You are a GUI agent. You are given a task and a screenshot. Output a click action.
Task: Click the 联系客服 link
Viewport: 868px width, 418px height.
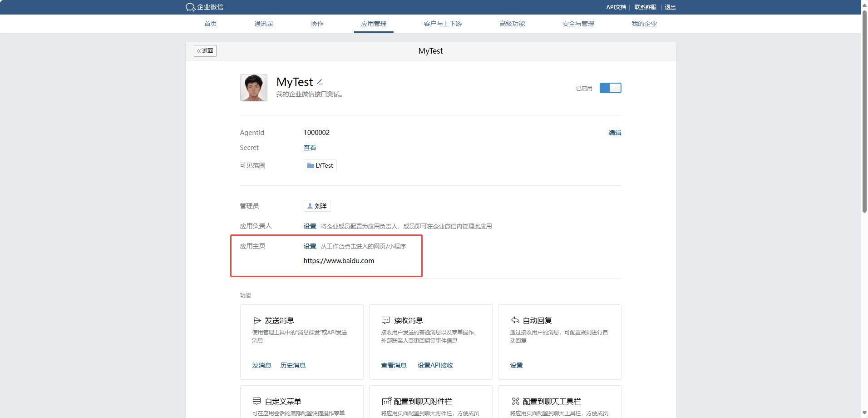click(x=645, y=7)
